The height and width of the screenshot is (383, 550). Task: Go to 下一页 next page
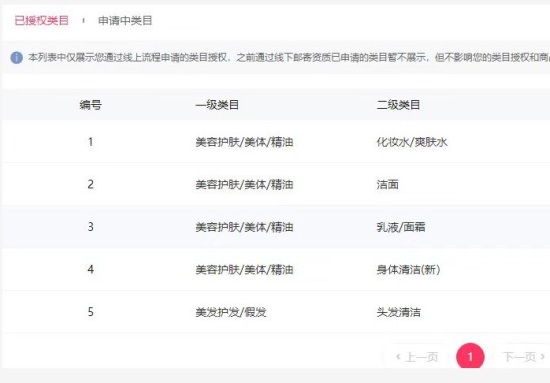click(524, 357)
